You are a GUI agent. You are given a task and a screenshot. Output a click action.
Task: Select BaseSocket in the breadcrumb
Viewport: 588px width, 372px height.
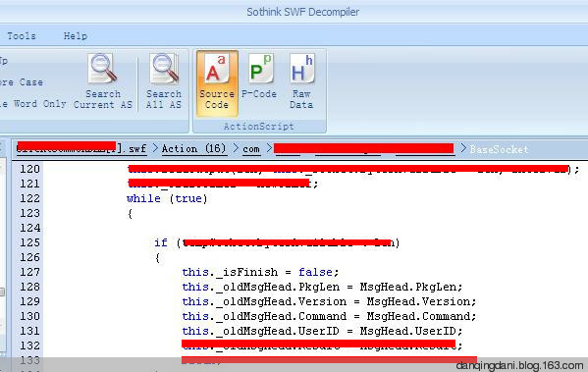(499, 149)
